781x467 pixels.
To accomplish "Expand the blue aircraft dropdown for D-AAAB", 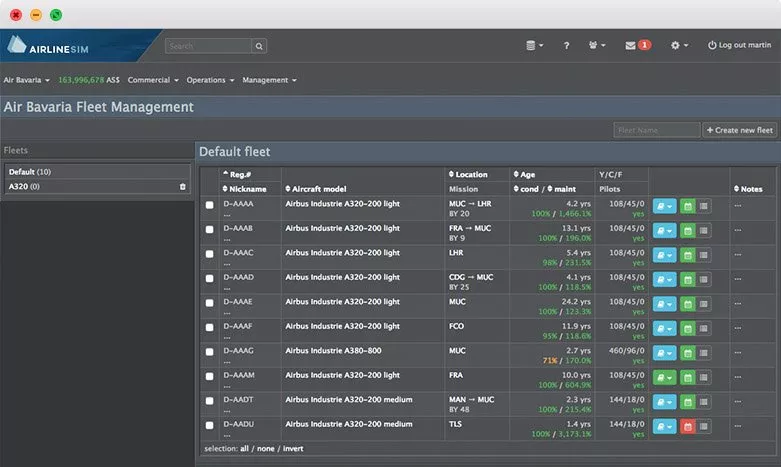I will pyautogui.click(x=664, y=230).
